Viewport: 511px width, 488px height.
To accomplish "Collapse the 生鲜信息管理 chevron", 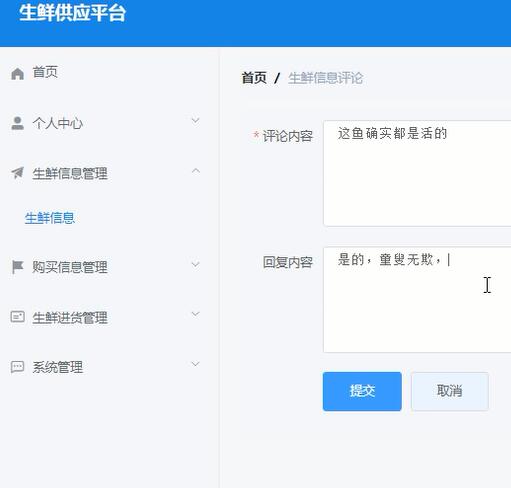I will 196,170.
